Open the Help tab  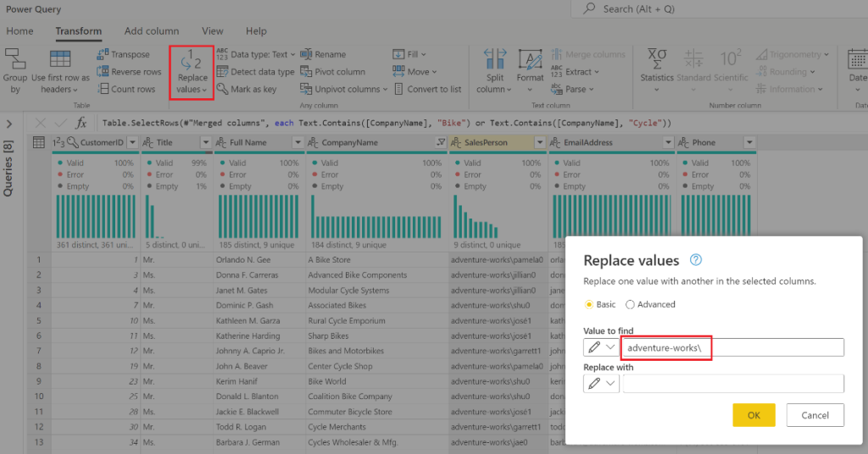click(x=256, y=31)
